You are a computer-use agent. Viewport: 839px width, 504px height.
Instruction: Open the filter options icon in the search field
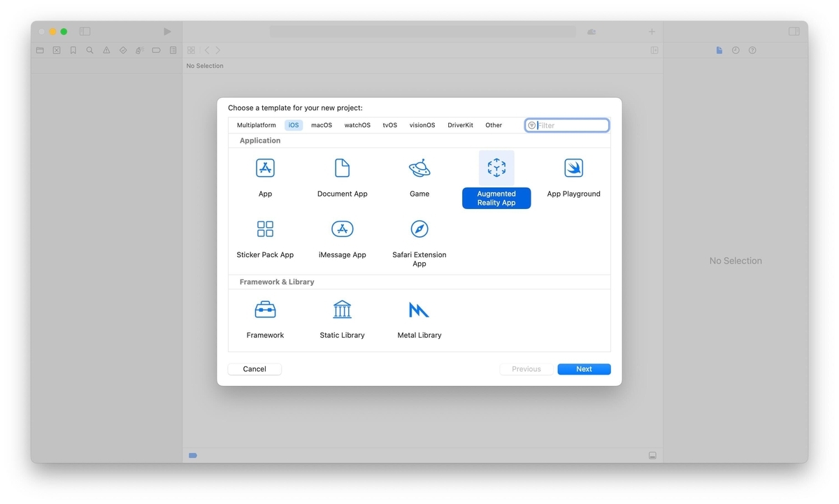(532, 125)
